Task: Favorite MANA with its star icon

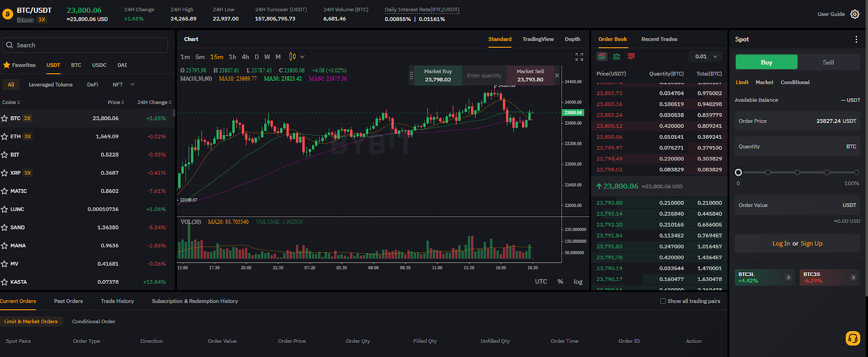Action: point(4,246)
